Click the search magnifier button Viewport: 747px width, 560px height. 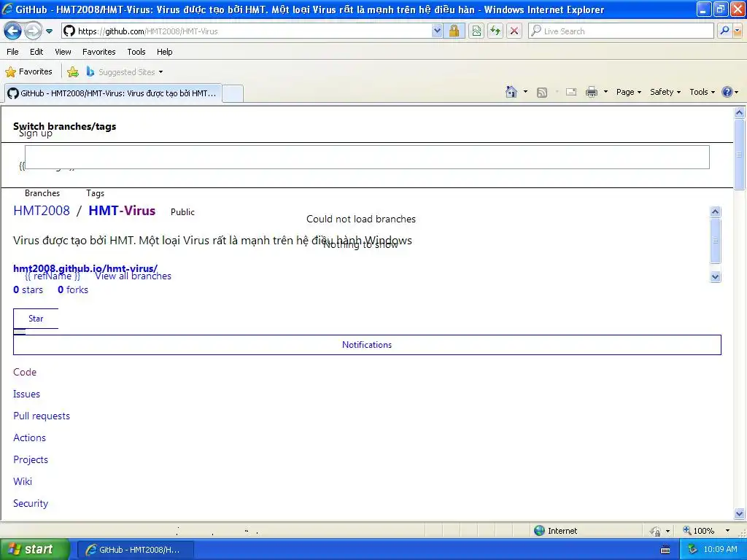click(724, 31)
